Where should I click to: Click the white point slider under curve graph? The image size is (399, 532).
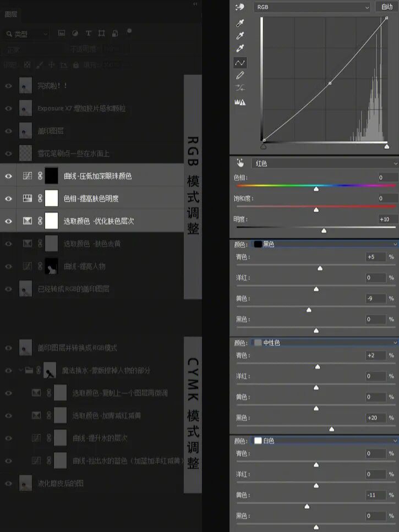387,146
